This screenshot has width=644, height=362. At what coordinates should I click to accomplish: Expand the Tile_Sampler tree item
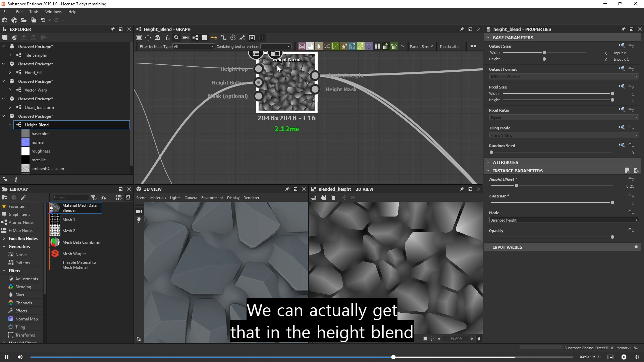coord(10,55)
